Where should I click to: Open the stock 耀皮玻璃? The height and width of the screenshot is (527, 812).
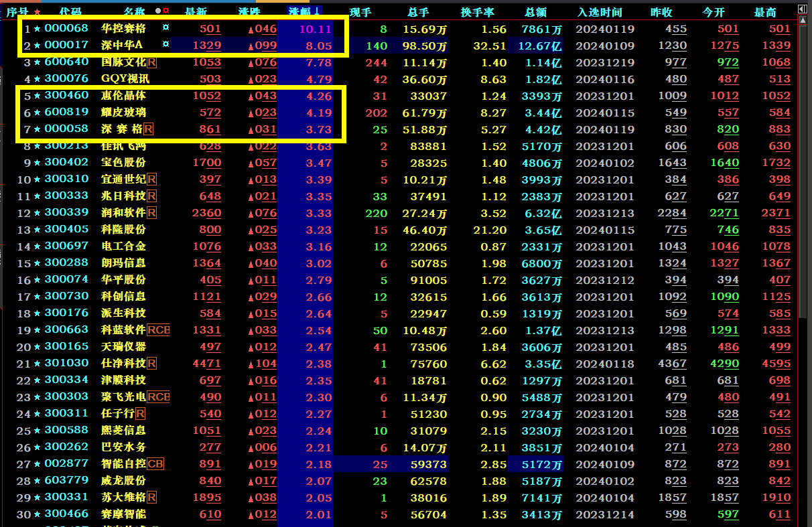point(123,112)
